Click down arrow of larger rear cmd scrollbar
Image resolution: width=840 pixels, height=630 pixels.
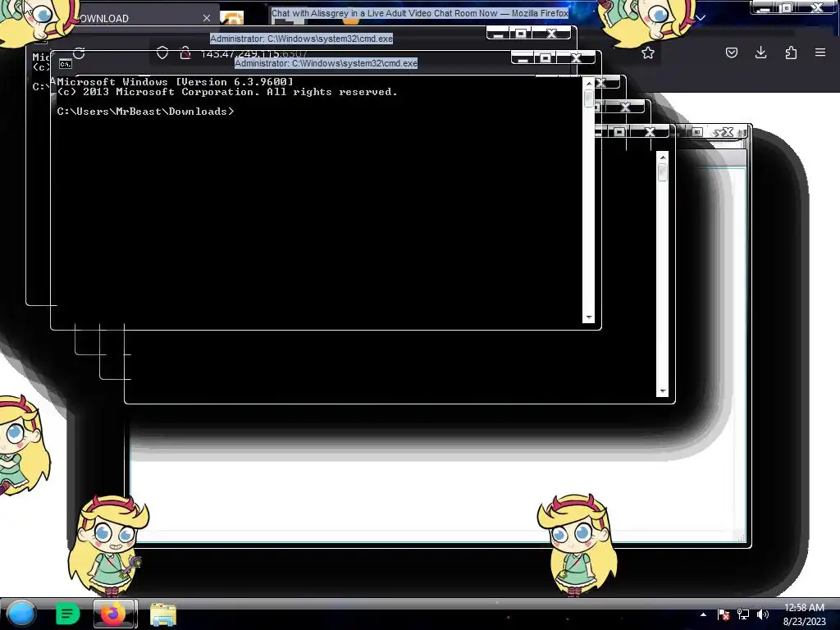(663, 391)
